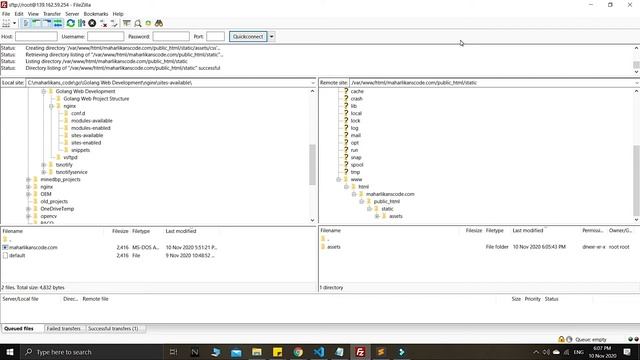Toggle the transfer queue display
The height and width of the screenshot is (360, 640).
(58, 23)
